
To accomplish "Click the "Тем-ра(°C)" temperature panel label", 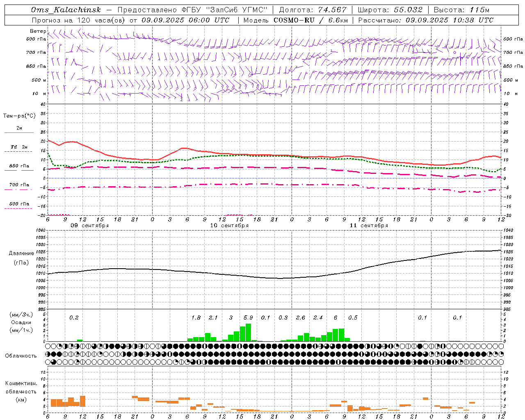I will [19, 116].
